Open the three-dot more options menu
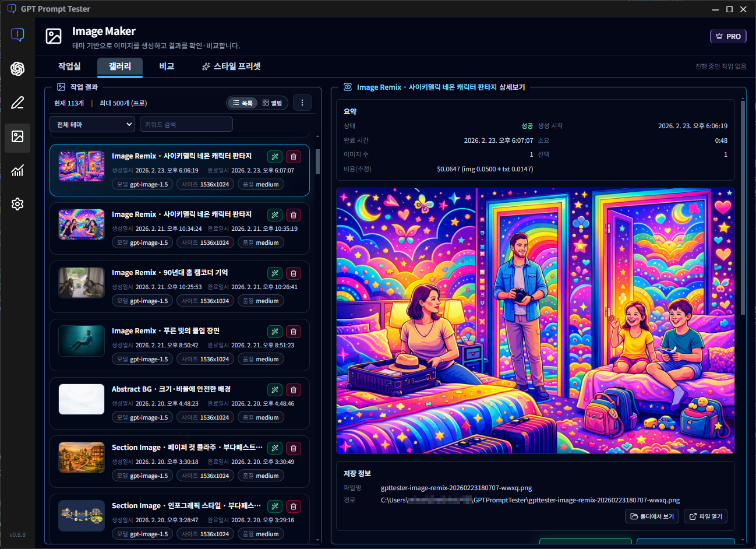 tap(302, 103)
